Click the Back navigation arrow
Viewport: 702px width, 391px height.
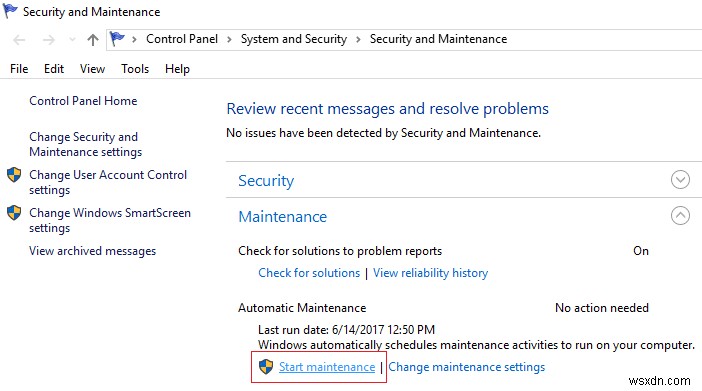19,40
